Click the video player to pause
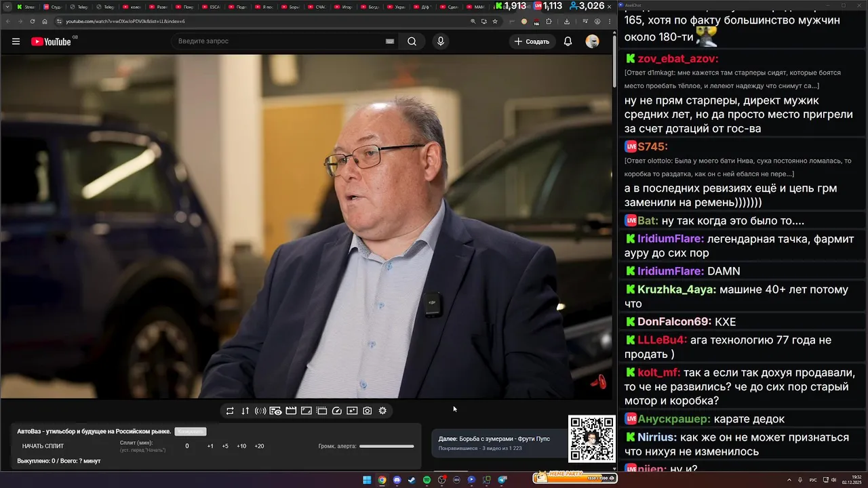Viewport: 868px width, 488px height. [306, 226]
